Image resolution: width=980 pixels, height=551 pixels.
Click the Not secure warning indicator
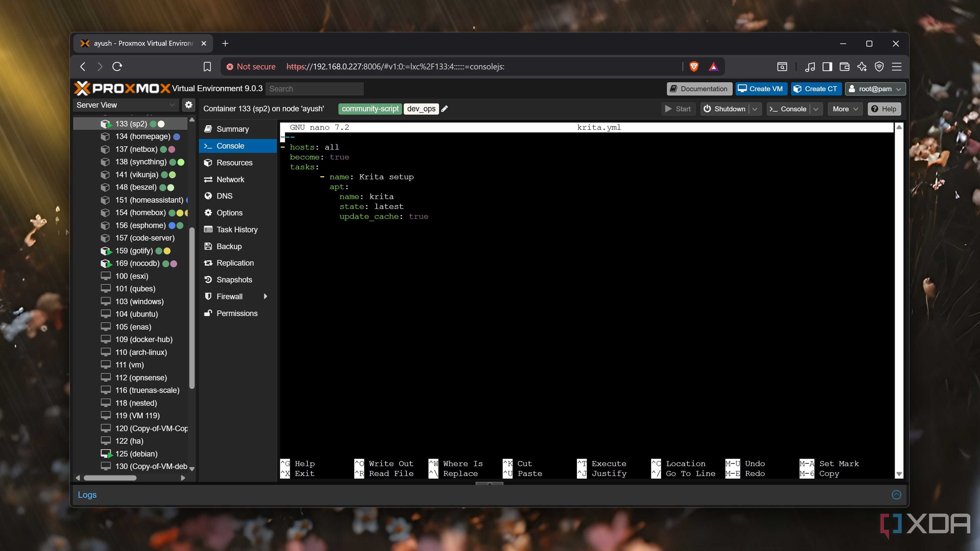(251, 67)
